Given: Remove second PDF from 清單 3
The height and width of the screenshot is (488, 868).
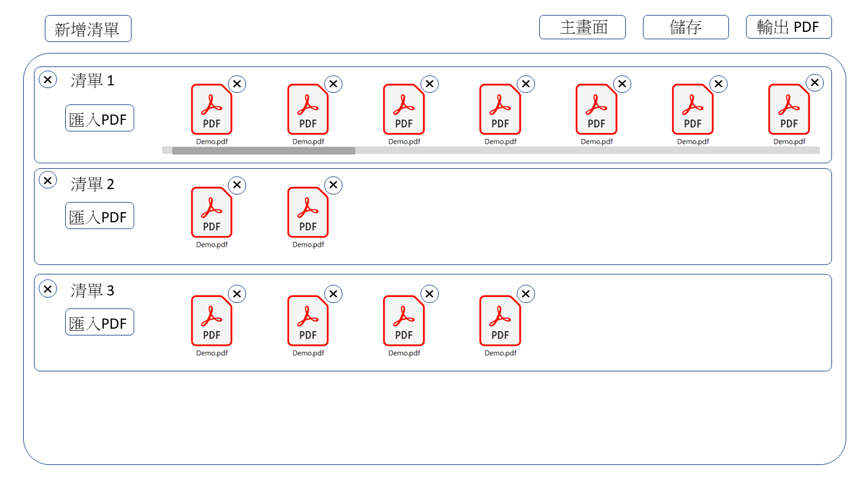Looking at the screenshot, I should tap(333, 293).
